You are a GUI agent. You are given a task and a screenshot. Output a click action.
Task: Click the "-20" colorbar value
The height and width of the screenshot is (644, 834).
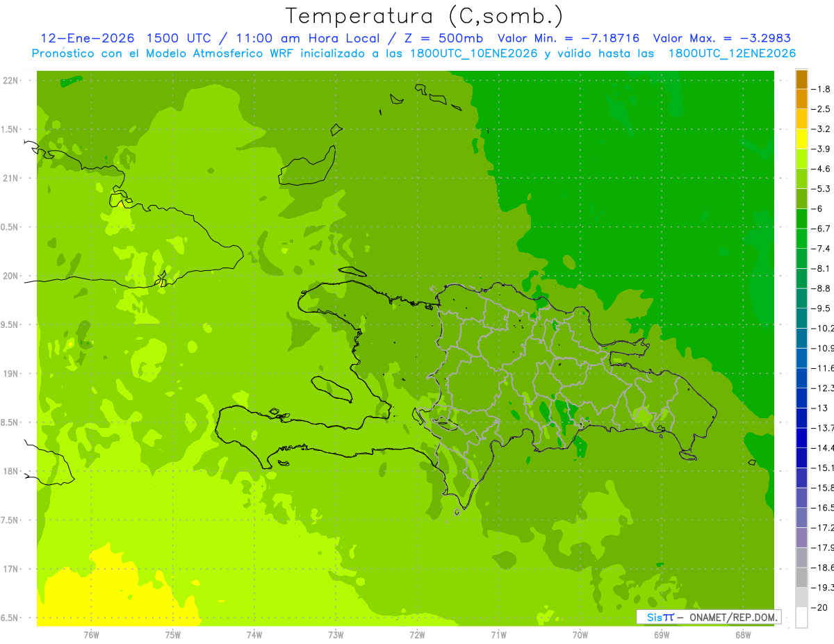pyautogui.click(x=821, y=607)
